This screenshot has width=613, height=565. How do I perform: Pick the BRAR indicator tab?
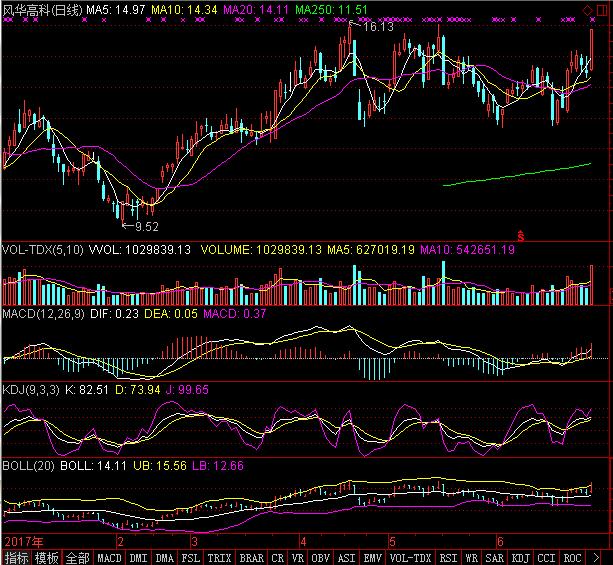(251, 558)
